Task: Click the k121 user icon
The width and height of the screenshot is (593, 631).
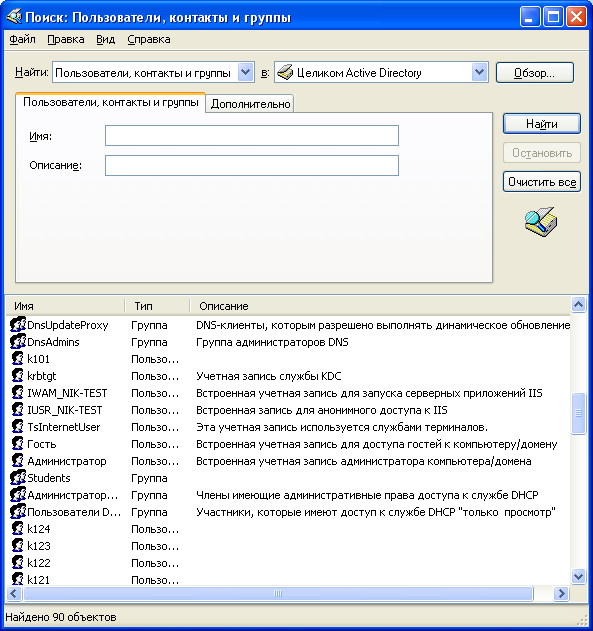Action: (x=18, y=579)
